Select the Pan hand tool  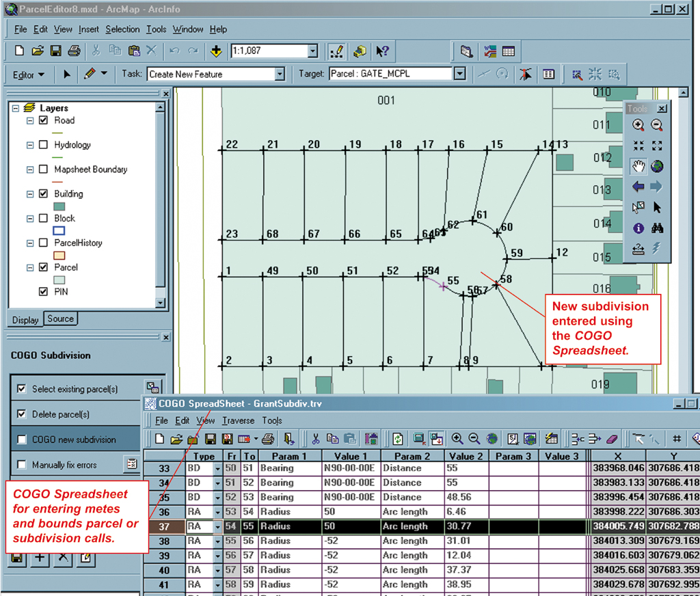(x=638, y=167)
